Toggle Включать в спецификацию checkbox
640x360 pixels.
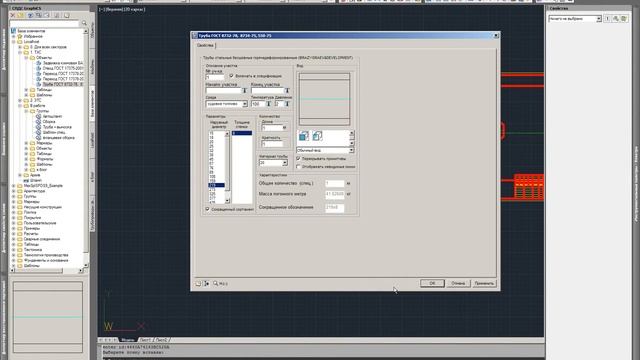231,76
